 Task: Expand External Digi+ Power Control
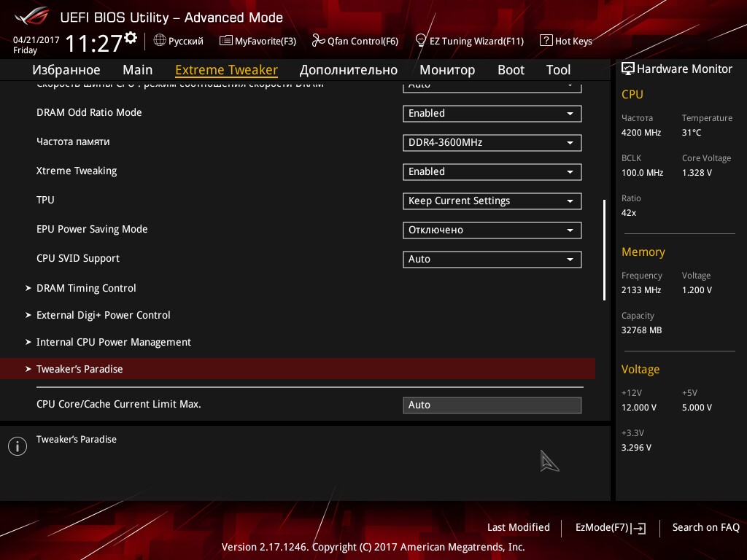[x=103, y=315]
